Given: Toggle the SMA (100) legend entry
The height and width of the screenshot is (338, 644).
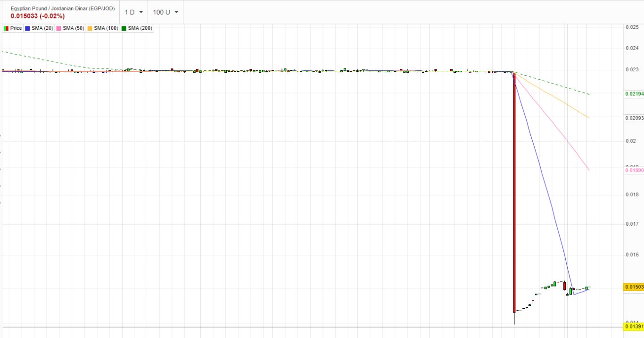Looking at the screenshot, I should (x=103, y=28).
